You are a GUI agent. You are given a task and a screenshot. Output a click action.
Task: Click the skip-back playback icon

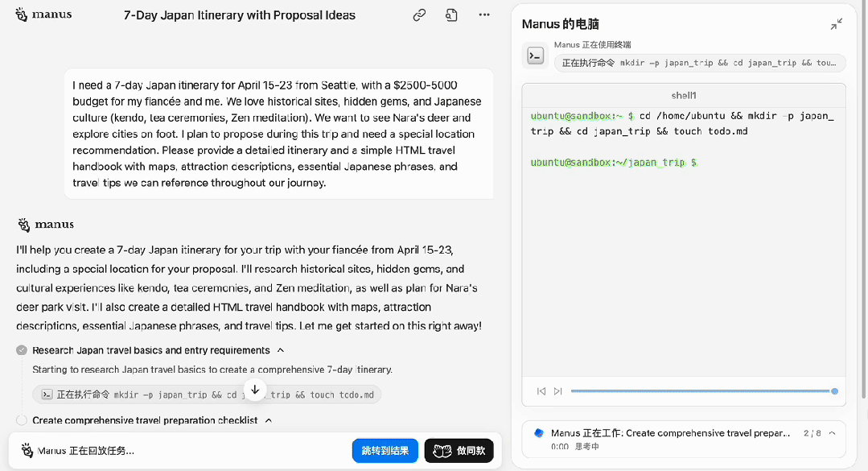click(541, 391)
